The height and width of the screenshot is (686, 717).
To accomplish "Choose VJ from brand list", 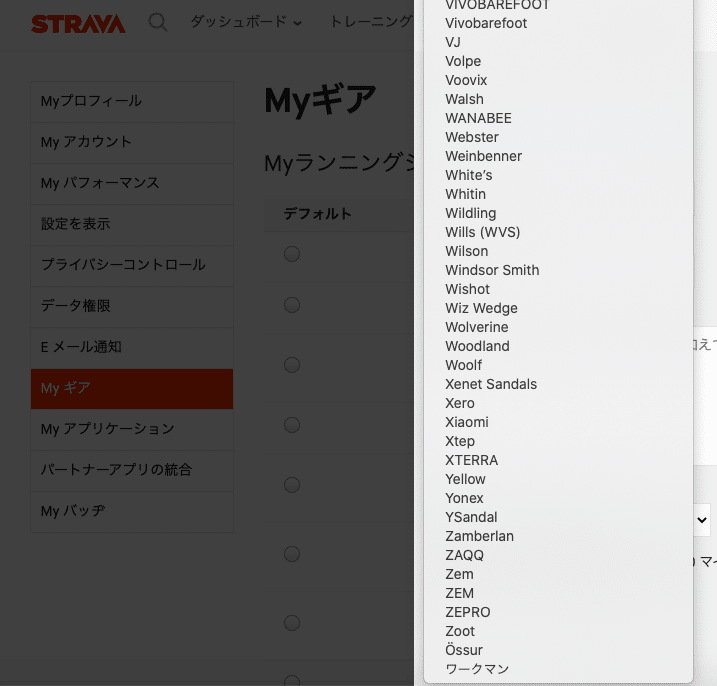I will coord(558,42).
